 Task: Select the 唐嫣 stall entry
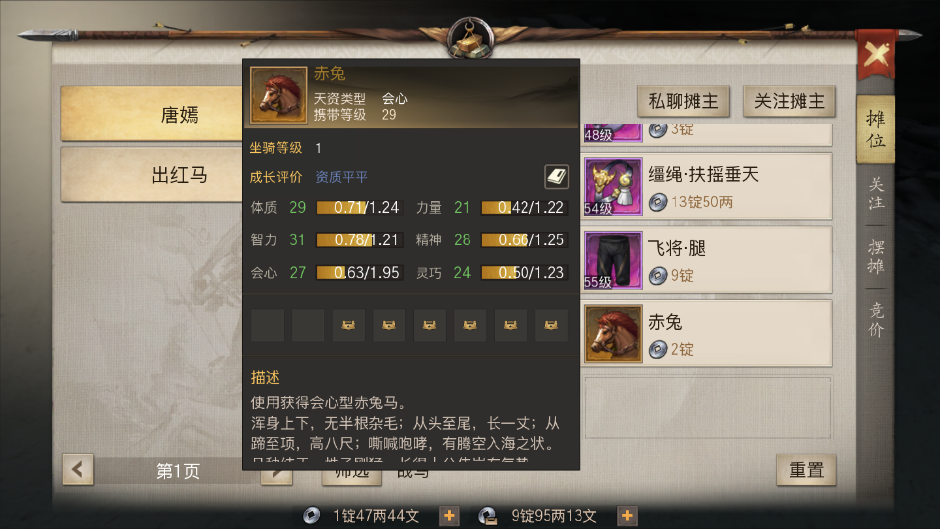tap(152, 114)
